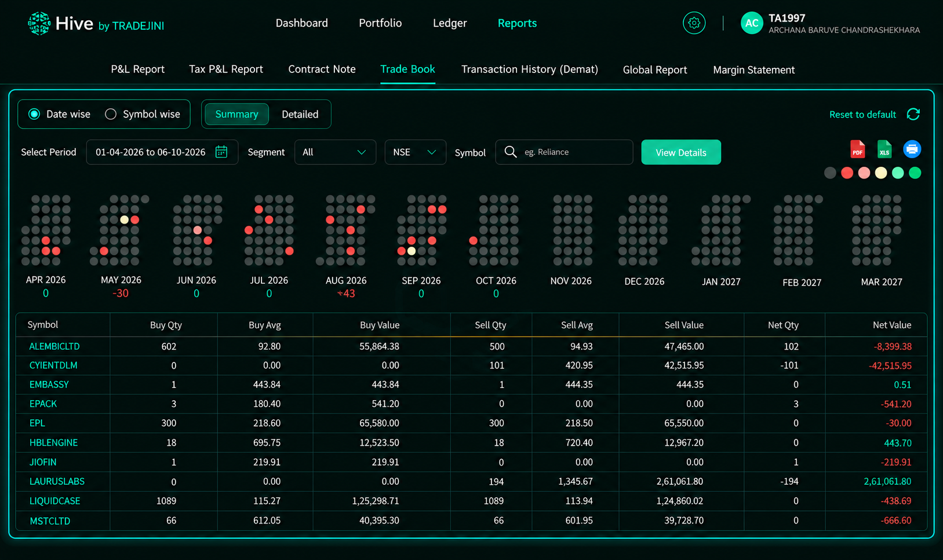Open the Ledger menu
This screenshot has width=943, height=560.
pyautogui.click(x=450, y=23)
